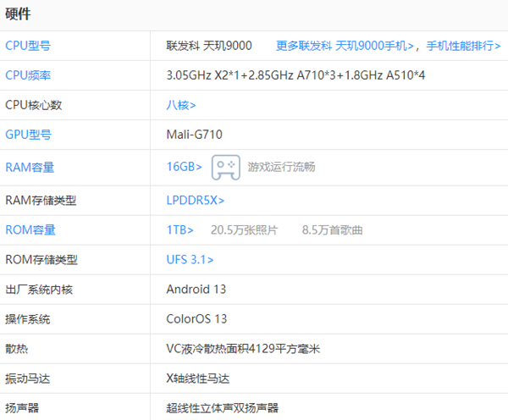Screen dimensions: 508x420
Task: Select the Android 13 value cell
Action: point(196,289)
